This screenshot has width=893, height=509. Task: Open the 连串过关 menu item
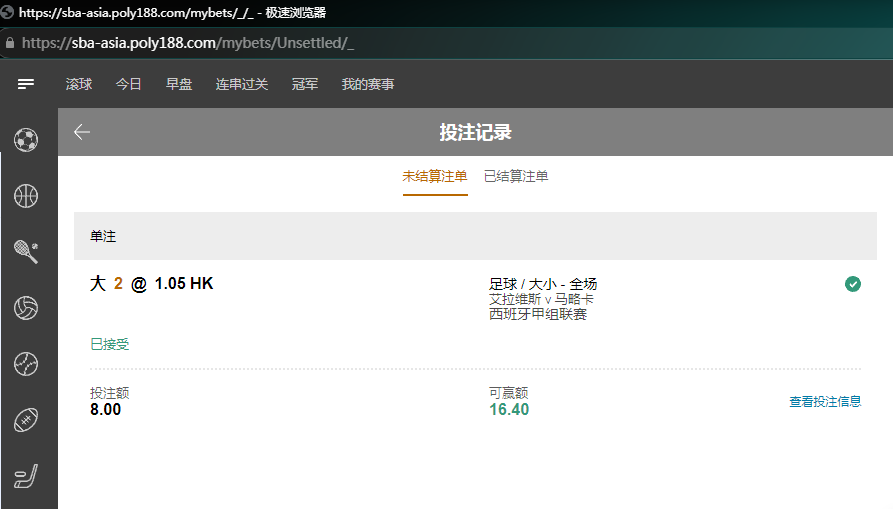(242, 84)
